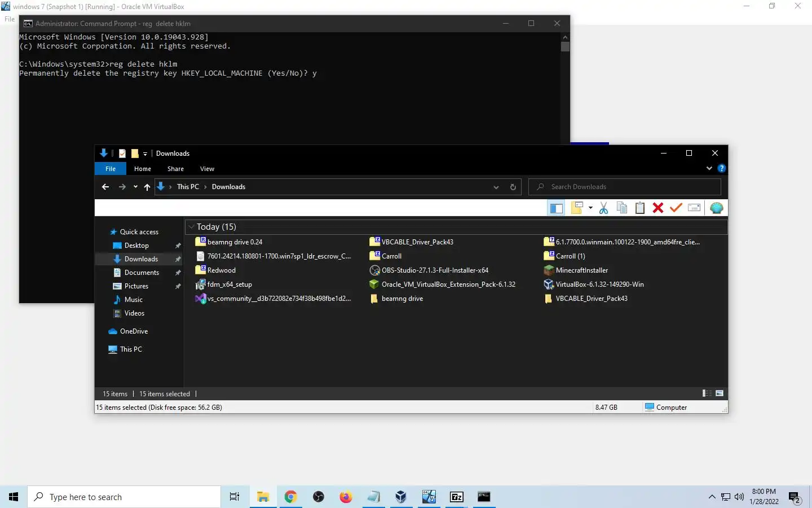Open the Home ribbon tab
This screenshot has height=508, width=812.
pos(143,169)
